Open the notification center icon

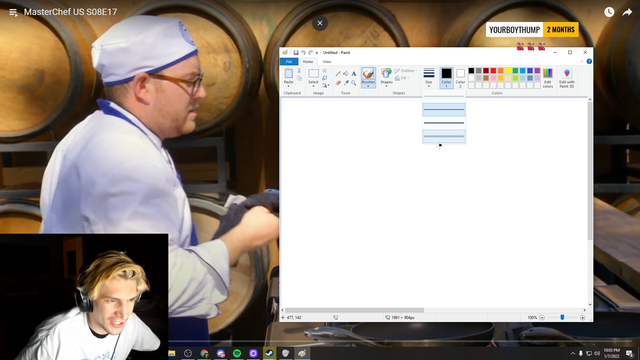click(629, 353)
